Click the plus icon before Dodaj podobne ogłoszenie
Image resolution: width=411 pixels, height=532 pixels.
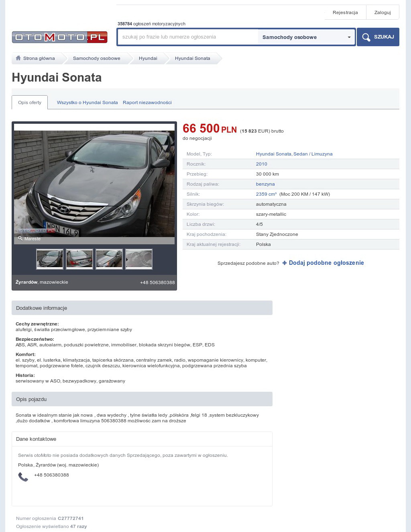(285, 263)
